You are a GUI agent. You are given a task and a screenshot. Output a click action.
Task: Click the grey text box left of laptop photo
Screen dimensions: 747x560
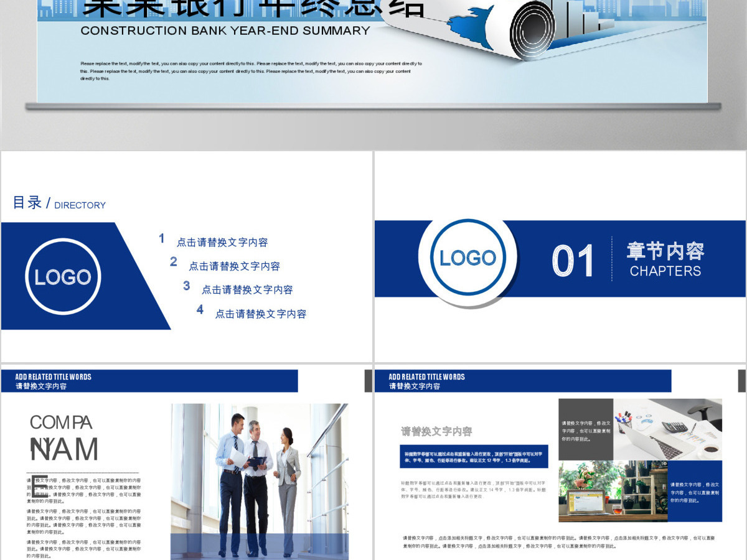pyautogui.click(x=586, y=429)
